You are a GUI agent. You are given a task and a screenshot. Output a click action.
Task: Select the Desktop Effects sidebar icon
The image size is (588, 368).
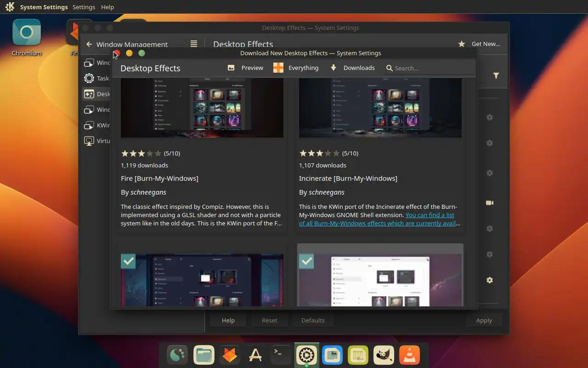89,94
